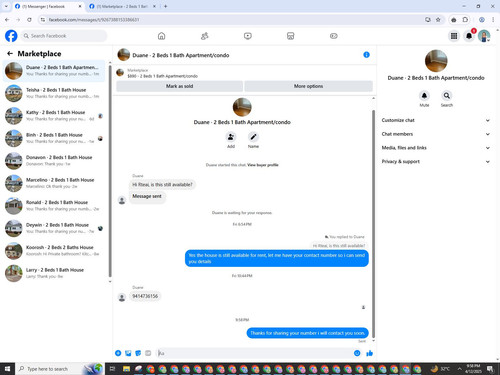Open Kathy - 2 Beds 1 Bath House chat
Image resolution: width=500 pixels, height=375 pixels.
pyautogui.click(x=54, y=116)
